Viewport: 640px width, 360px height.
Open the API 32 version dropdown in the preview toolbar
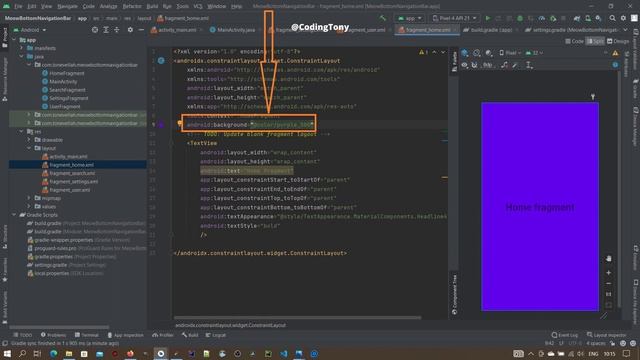pyautogui.click(x=534, y=53)
